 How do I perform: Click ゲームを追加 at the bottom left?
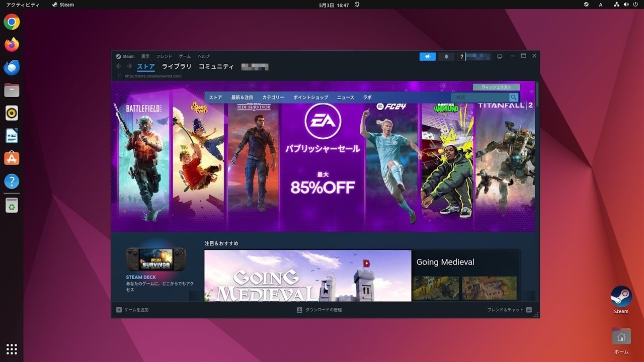pyautogui.click(x=136, y=310)
